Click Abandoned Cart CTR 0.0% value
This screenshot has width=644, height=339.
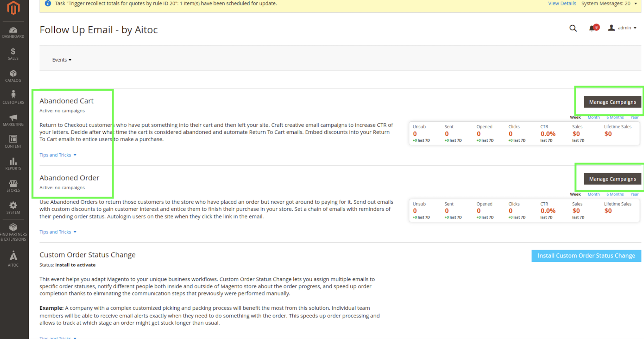click(x=547, y=134)
